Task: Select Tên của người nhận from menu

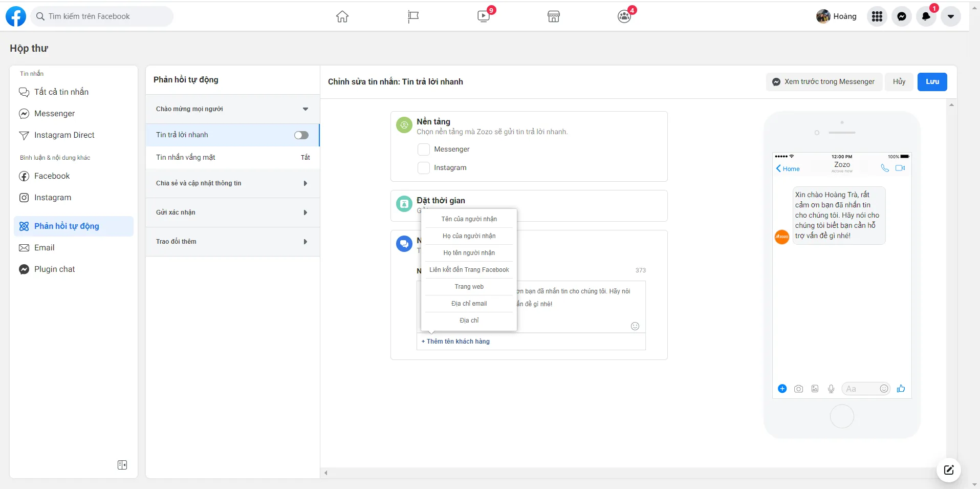Action: click(469, 219)
